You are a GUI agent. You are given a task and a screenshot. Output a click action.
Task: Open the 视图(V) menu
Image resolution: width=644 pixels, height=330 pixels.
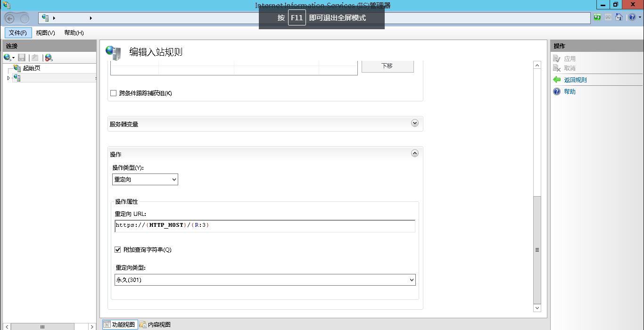coord(45,33)
